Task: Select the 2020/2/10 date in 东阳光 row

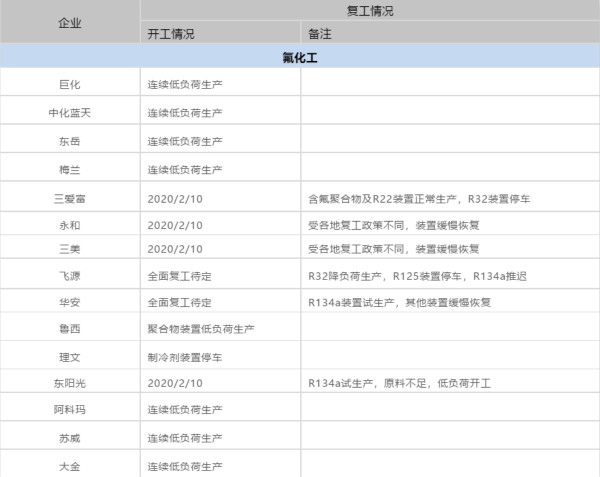Action: (x=175, y=383)
